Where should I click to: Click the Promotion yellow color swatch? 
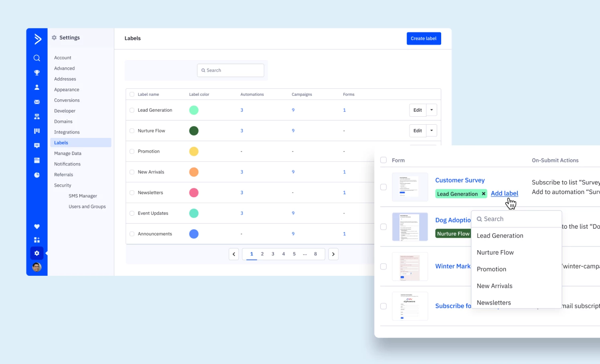click(x=194, y=152)
